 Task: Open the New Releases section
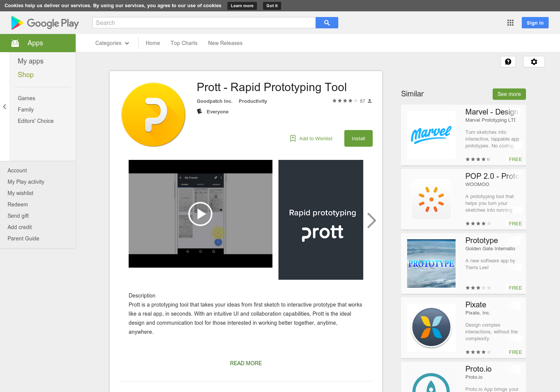(225, 43)
